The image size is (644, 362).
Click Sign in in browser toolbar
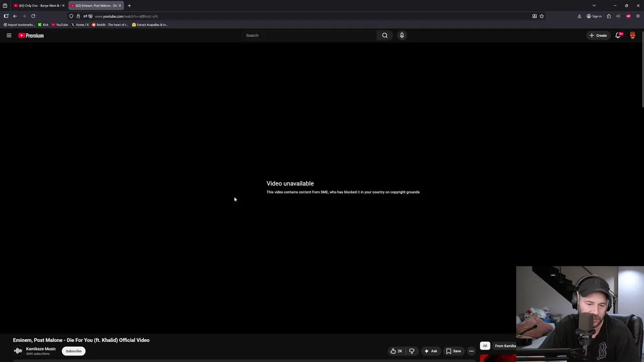594,16
